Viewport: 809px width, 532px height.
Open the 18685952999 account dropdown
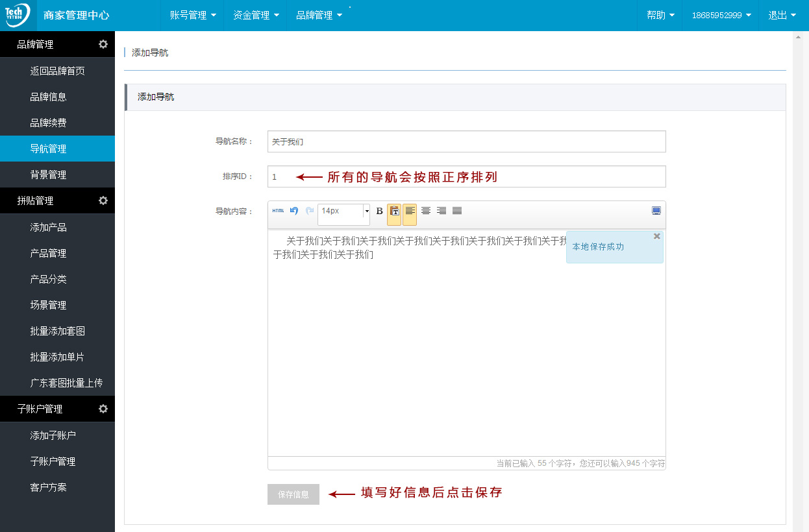coord(721,16)
